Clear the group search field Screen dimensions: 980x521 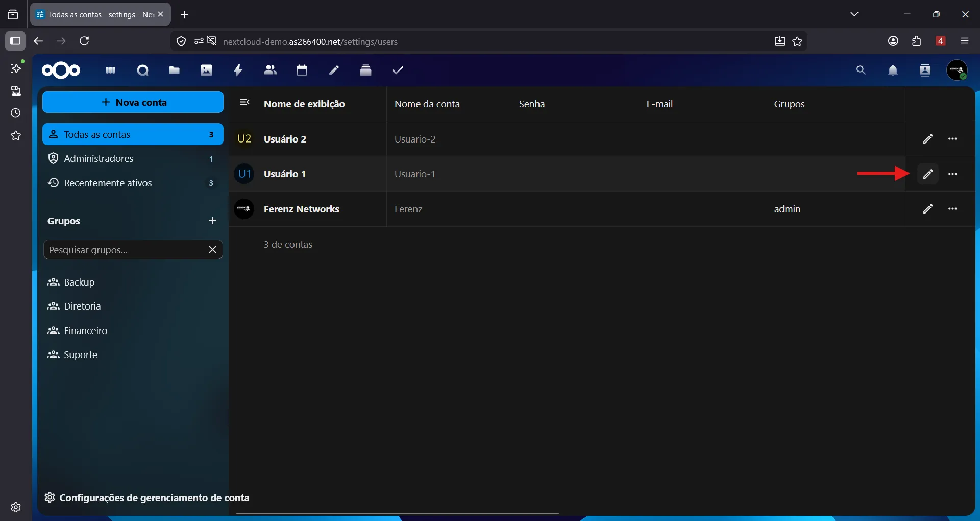coord(213,250)
